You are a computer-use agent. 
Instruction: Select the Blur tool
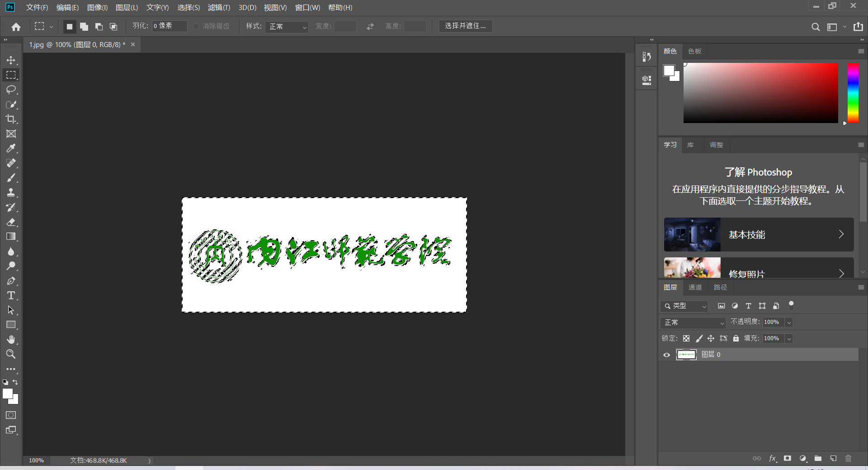point(11,252)
